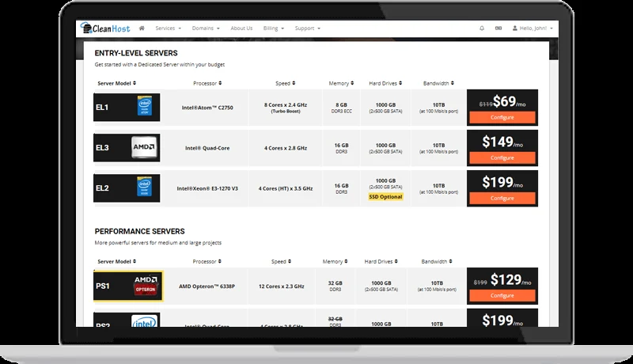
Task: Sort entry-level table by Bandwidth
Action: pos(438,83)
